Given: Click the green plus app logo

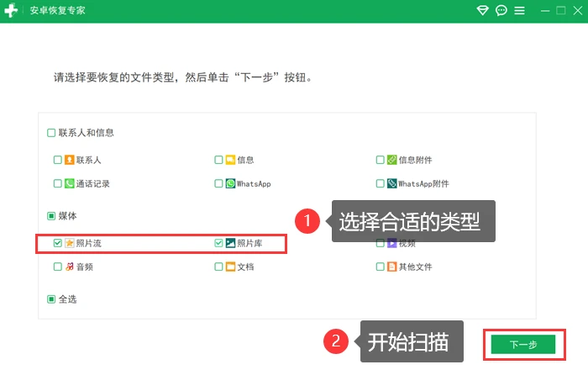Looking at the screenshot, I should 11,10.
